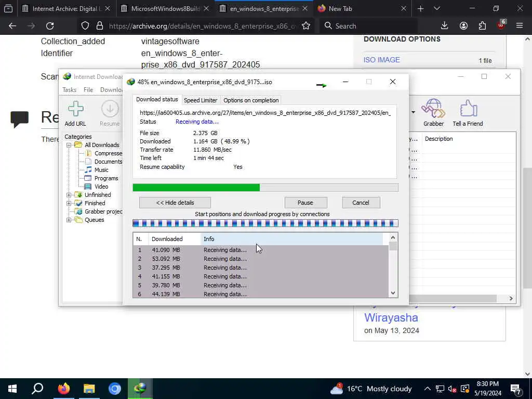Cancel the current download
The image size is (532, 399).
(361, 203)
